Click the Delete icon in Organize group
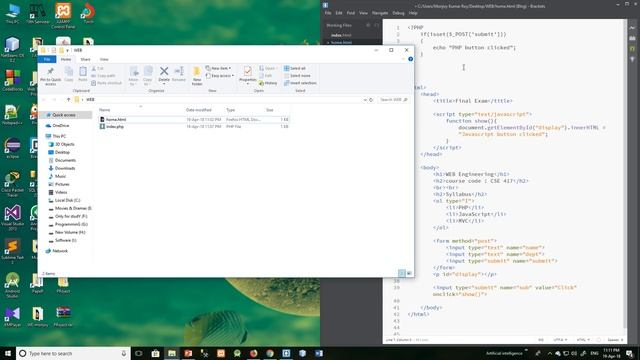Viewport: 640px width, 360px height. 164,74
